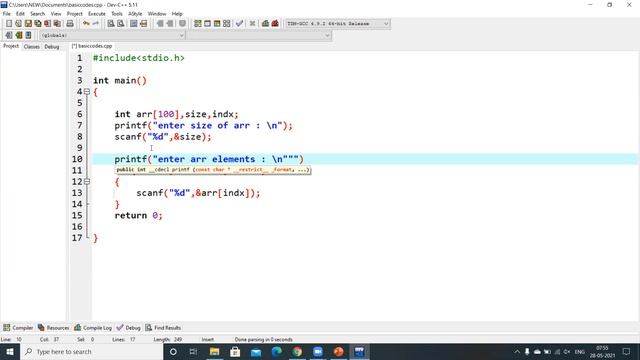Click the Windows Start button

tap(10, 351)
